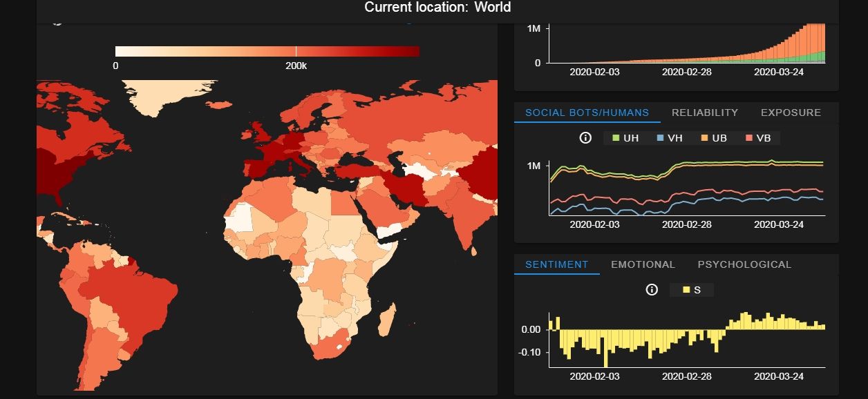Click info icon beside the S legend
The height and width of the screenshot is (399, 868).
click(x=651, y=290)
